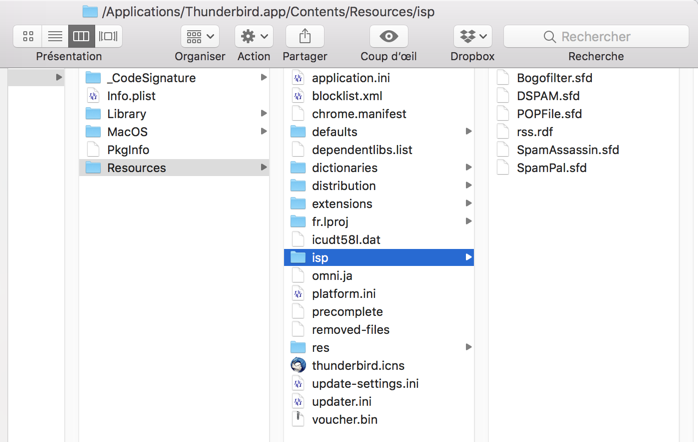Viewport: 698px width, 442px height.
Task: Open the Dropbox toolbar menu
Action: coord(472,36)
